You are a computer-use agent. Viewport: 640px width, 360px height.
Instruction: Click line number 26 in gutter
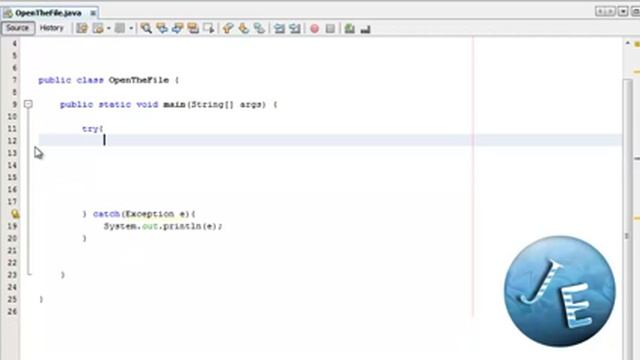coord(12,311)
